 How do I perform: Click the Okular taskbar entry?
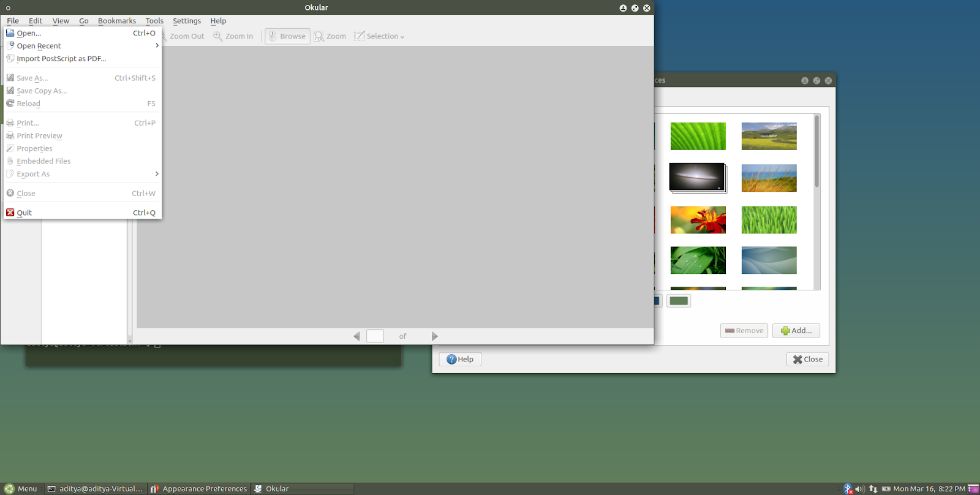303,489
